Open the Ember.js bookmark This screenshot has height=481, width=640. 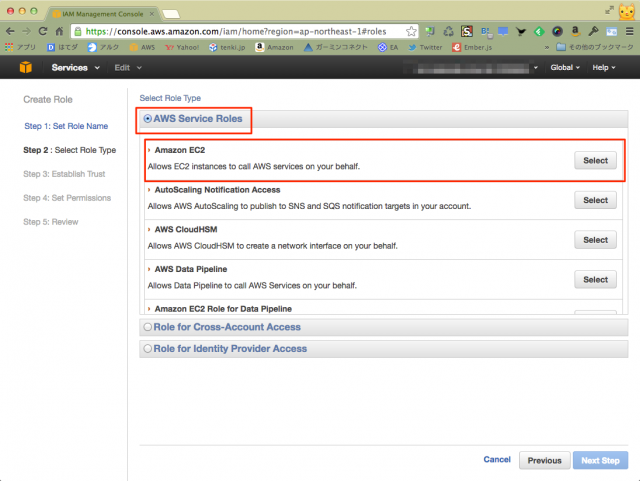(472, 47)
